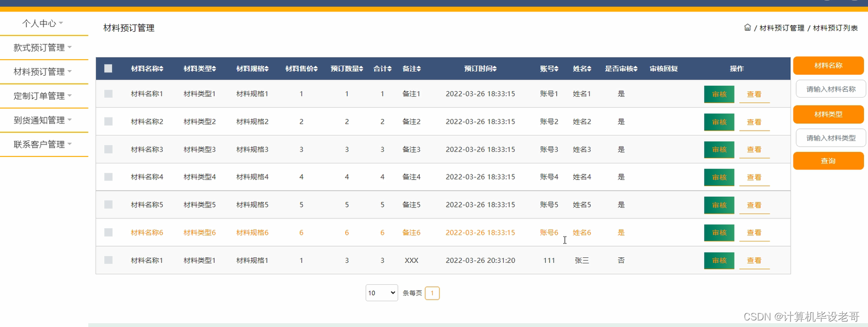Viewport: 868px width, 327px height.
Task: Click 查看 link for 材料名称6
Action: point(755,233)
